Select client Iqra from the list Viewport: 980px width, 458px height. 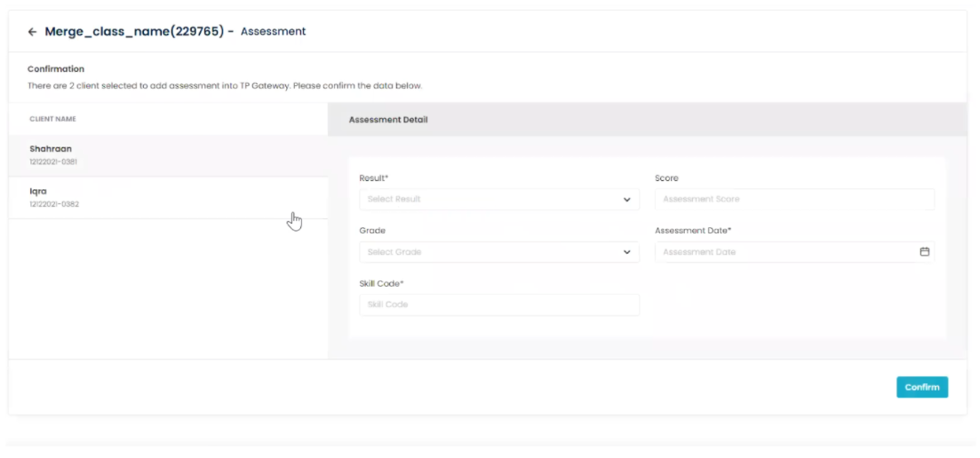click(168, 198)
